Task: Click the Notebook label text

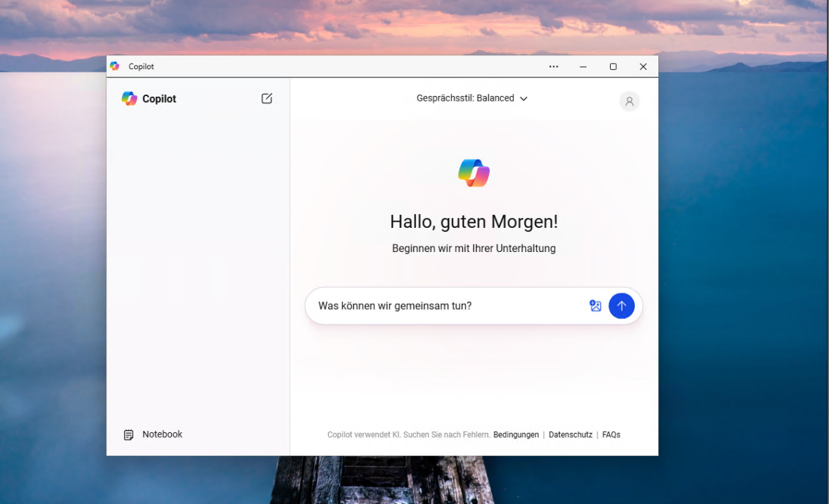Action: (162, 434)
